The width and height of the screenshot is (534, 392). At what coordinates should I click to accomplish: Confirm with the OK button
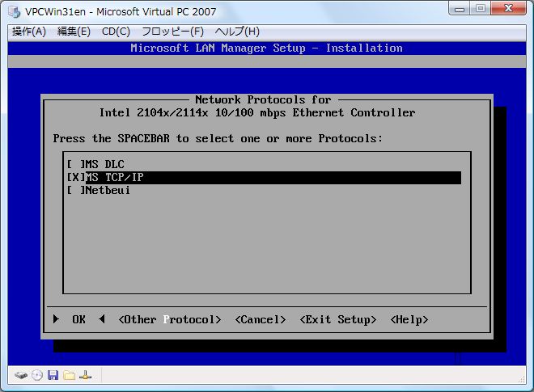point(79,319)
